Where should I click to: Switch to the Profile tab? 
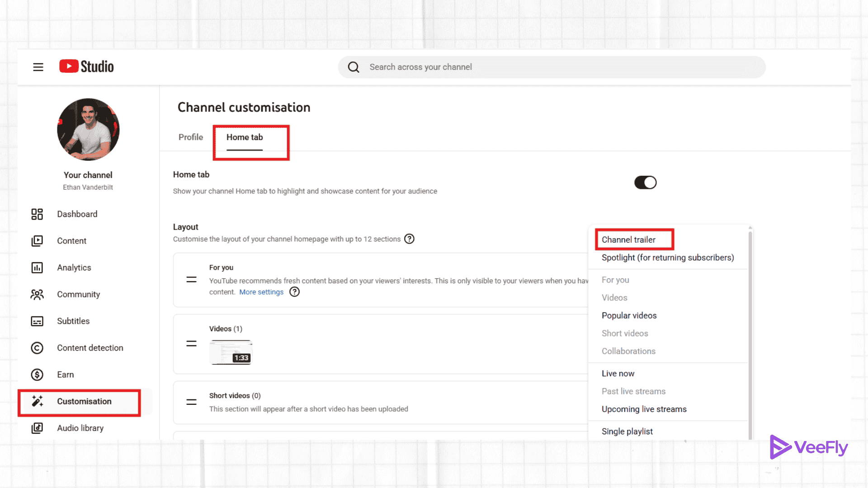(190, 137)
